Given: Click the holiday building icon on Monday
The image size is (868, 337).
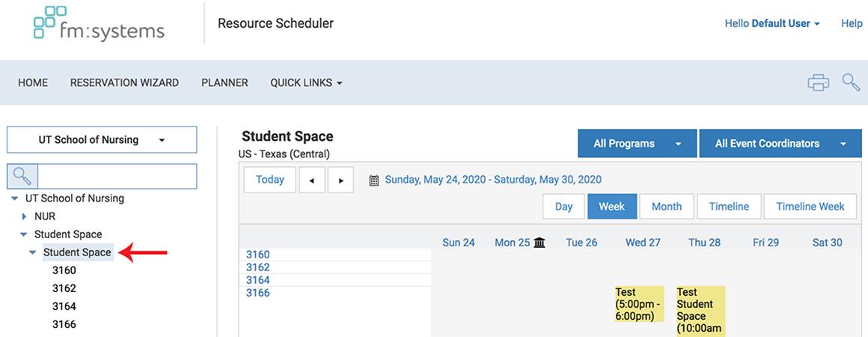Looking at the screenshot, I should (x=540, y=243).
